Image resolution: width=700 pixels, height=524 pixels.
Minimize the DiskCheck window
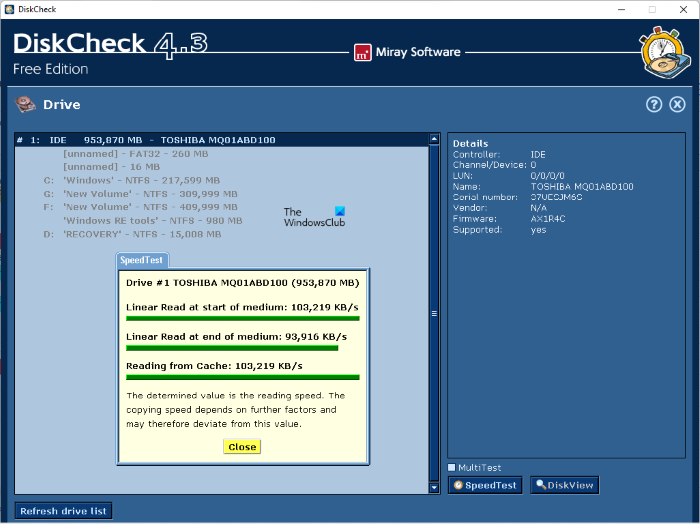[621, 9]
